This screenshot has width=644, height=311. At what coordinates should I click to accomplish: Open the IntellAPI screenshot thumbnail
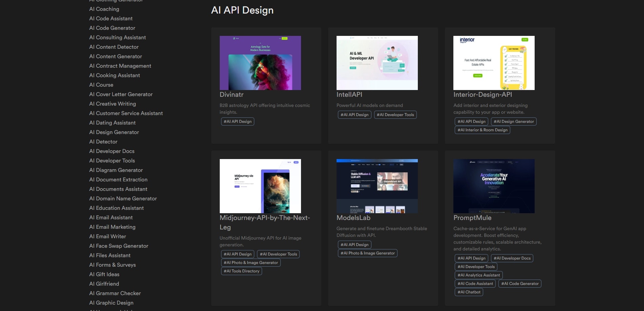(377, 63)
